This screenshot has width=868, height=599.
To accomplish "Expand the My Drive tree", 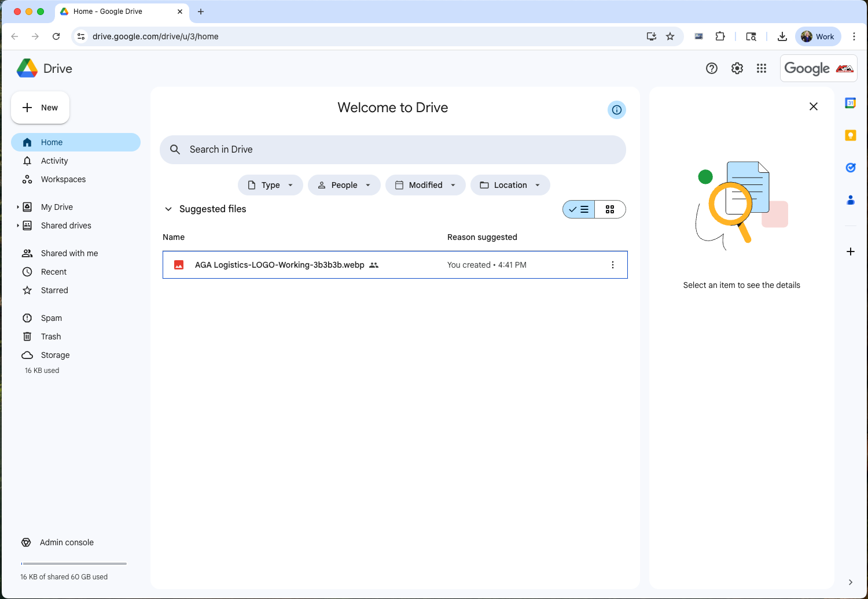I will coord(18,207).
